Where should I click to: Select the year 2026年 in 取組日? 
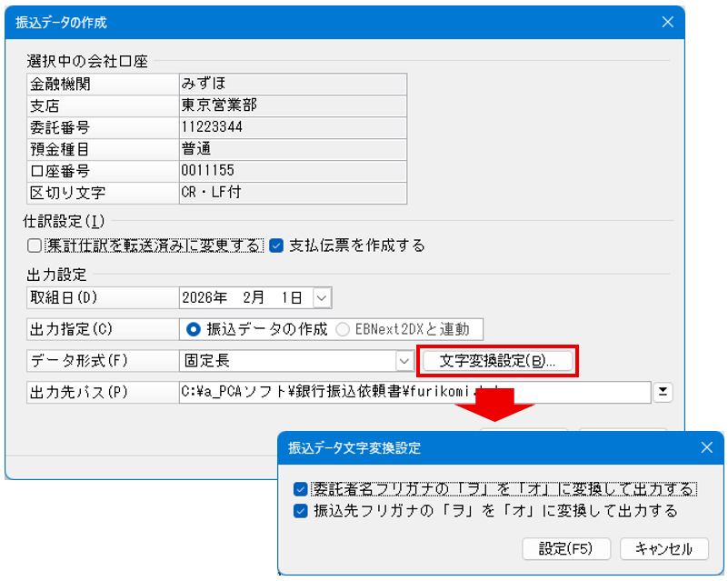point(204,297)
